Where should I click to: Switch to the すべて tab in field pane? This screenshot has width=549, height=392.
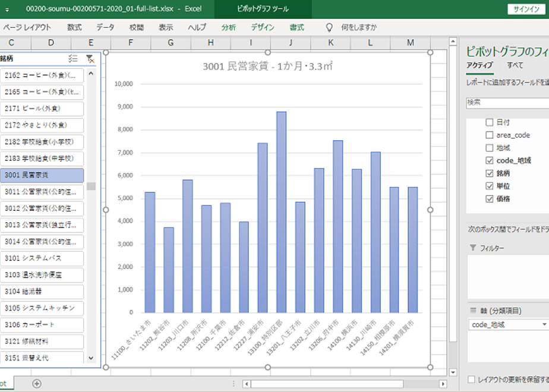pyautogui.click(x=515, y=65)
